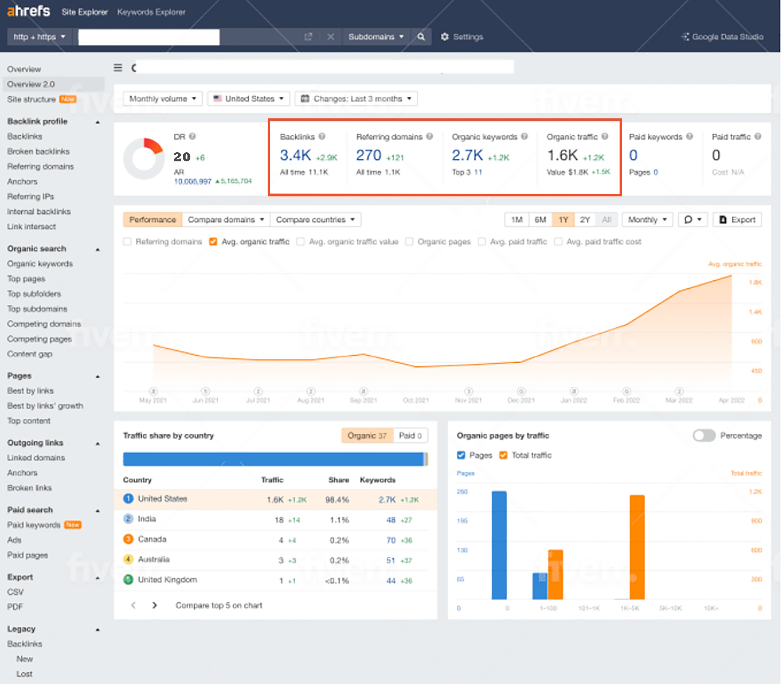Screen dimensions: 784x684
Task: Go to next country page arrow
Action: pyautogui.click(x=154, y=605)
